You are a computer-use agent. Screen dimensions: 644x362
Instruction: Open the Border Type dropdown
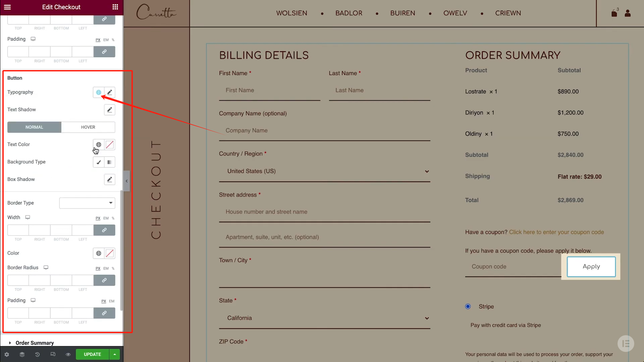point(87,203)
